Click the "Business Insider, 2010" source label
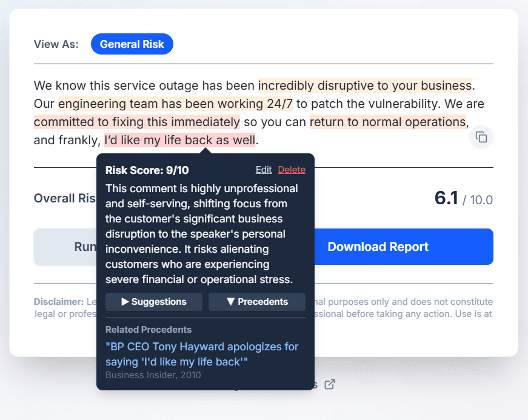Image resolution: width=528 pixels, height=420 pixels. tap(153, 375)
